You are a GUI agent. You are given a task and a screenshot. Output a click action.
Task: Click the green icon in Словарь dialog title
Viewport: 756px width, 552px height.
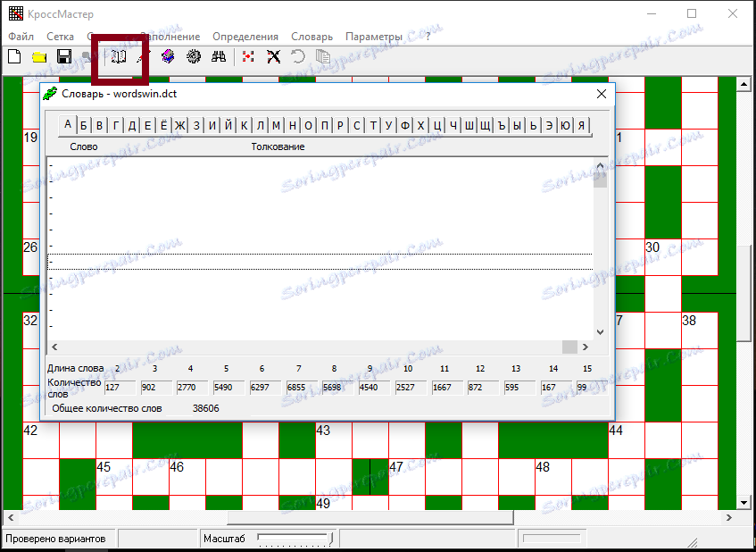pos(50,94)
